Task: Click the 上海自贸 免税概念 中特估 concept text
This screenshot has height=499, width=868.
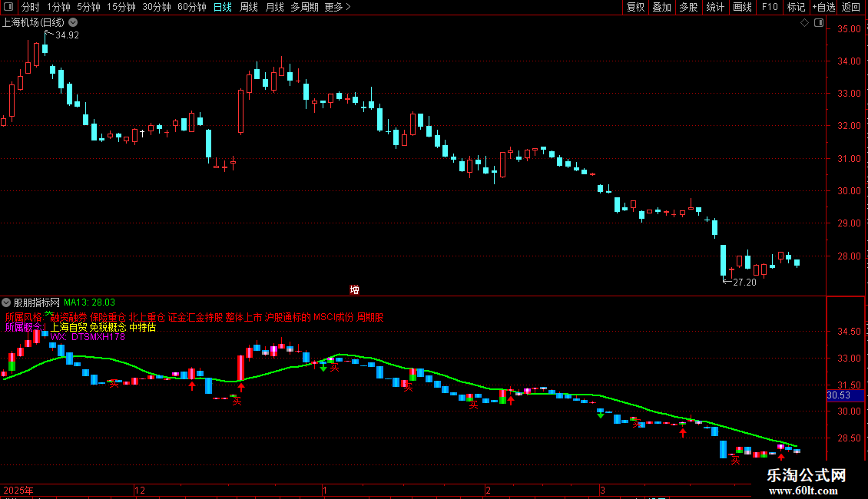Action: tap(104, 327)
